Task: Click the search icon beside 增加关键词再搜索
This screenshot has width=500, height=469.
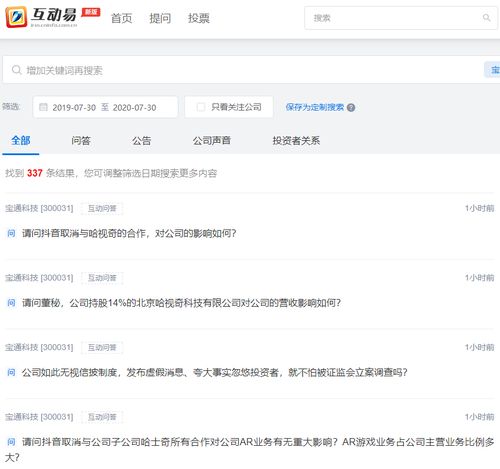Action: (16, 70)
